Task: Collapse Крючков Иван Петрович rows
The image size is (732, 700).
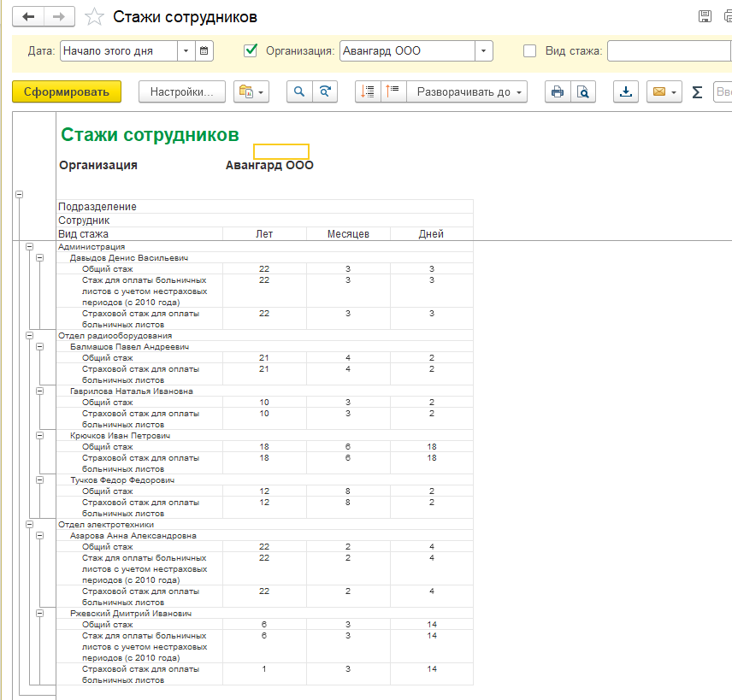Action: point(39,436)
